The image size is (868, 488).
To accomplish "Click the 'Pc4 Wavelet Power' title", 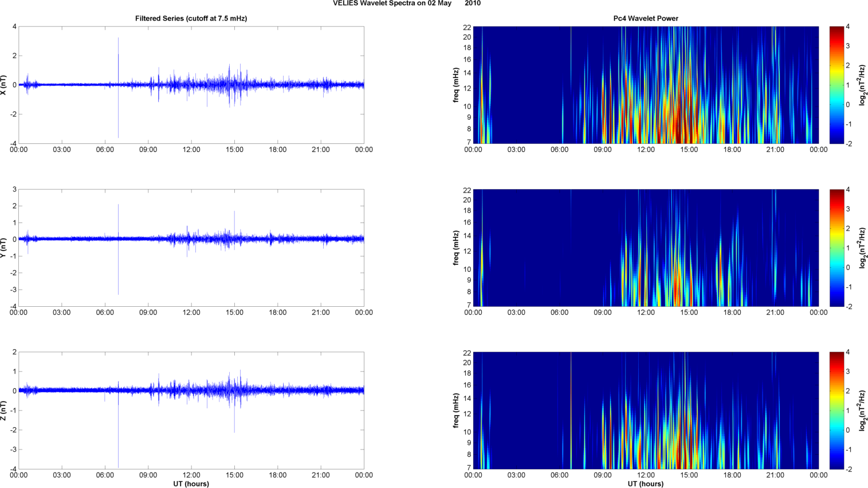I will [646, 18].
